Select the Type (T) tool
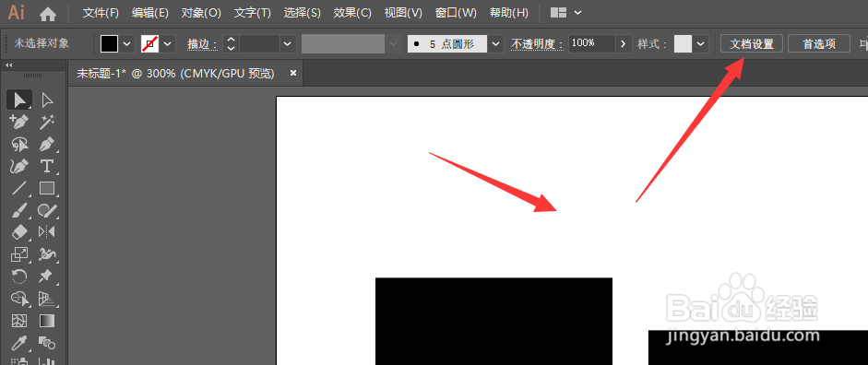868x365 pixels. (47, 166)
